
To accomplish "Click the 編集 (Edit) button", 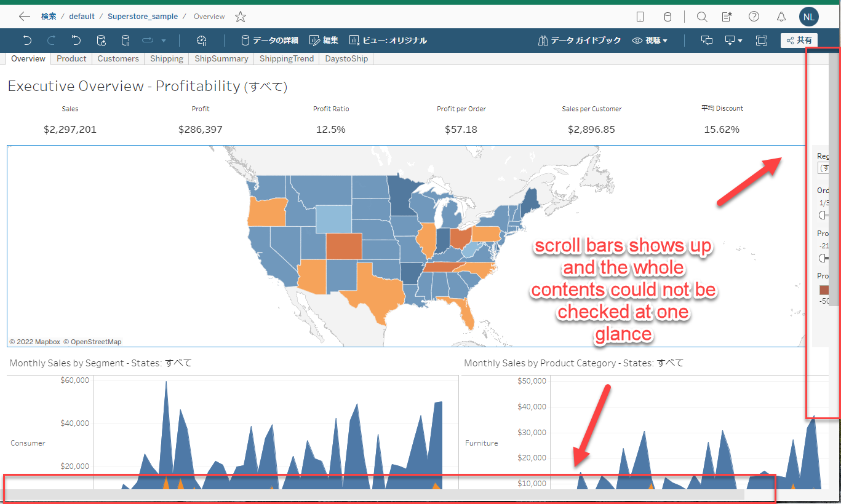I will [x=324, y=41].
